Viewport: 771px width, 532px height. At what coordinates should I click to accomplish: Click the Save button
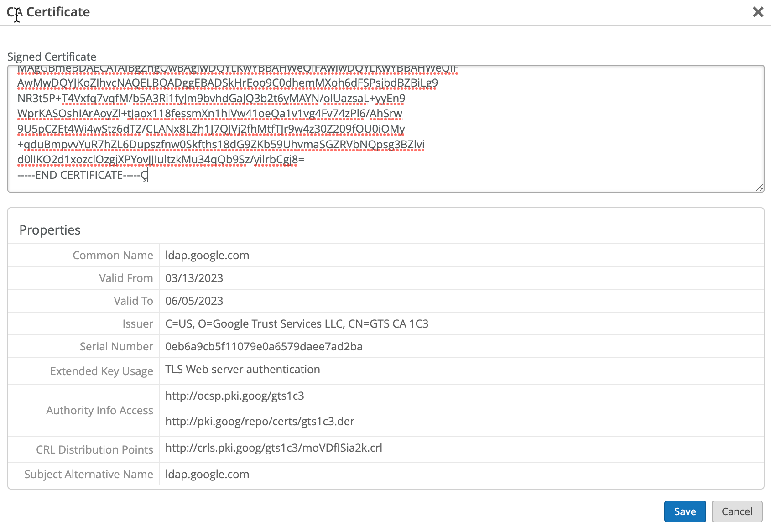pyautogui.click(x=684, y=511)
